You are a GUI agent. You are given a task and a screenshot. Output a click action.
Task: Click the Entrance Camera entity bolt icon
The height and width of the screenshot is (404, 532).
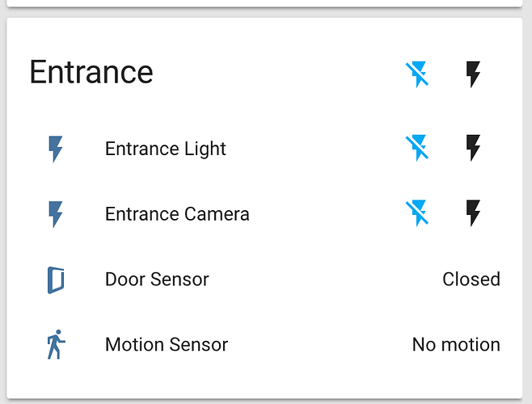[56, 214]
